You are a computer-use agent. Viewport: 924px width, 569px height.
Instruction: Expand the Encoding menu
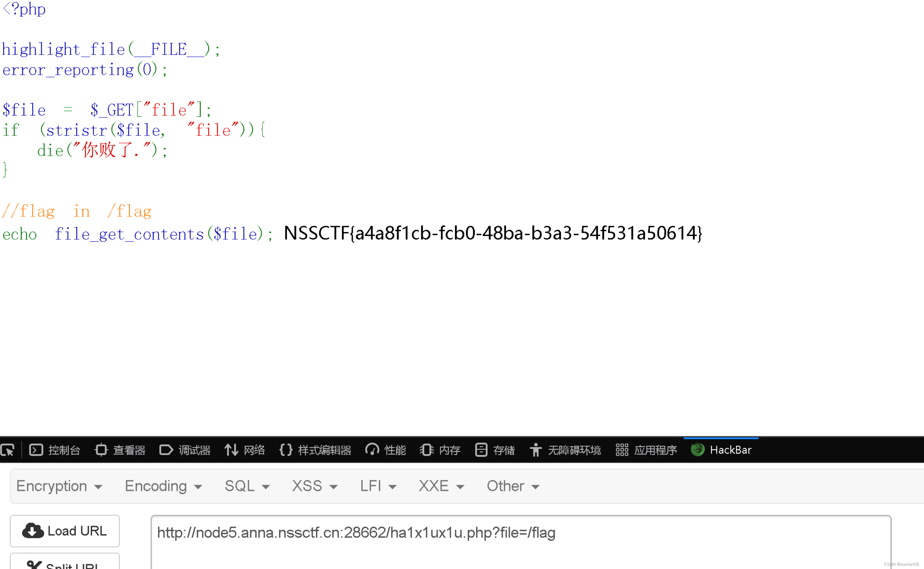tap(163, 486)
